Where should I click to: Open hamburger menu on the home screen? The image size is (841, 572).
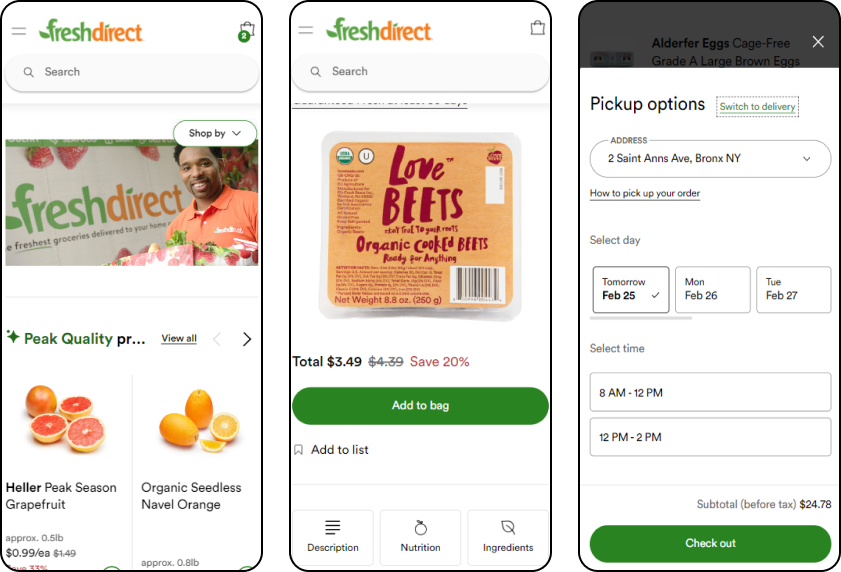(19, 31)
